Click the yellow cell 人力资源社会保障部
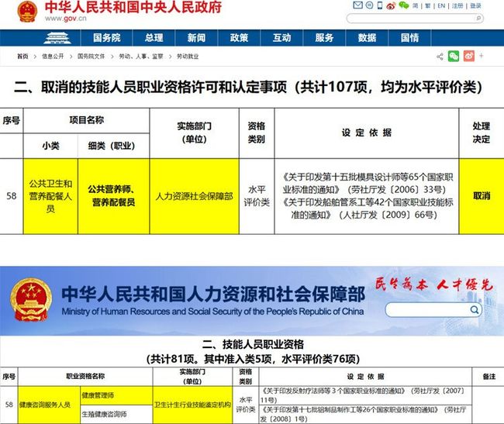The image size is (504, 424). [x=194, y=196]
